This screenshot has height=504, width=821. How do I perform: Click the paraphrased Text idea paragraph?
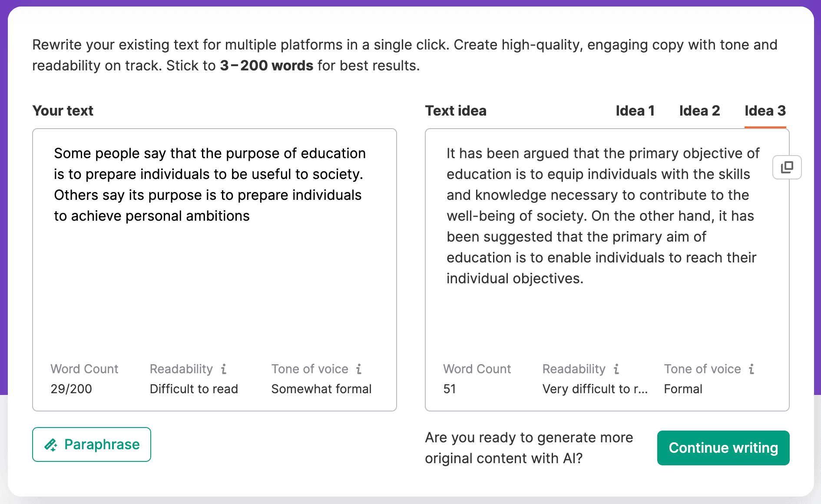point(603,216)
